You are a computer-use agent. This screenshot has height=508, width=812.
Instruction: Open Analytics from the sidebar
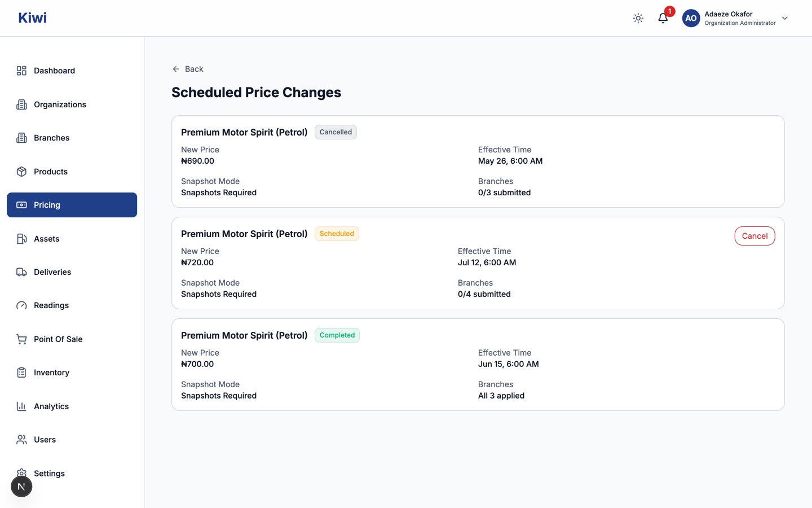coord(72,406)
